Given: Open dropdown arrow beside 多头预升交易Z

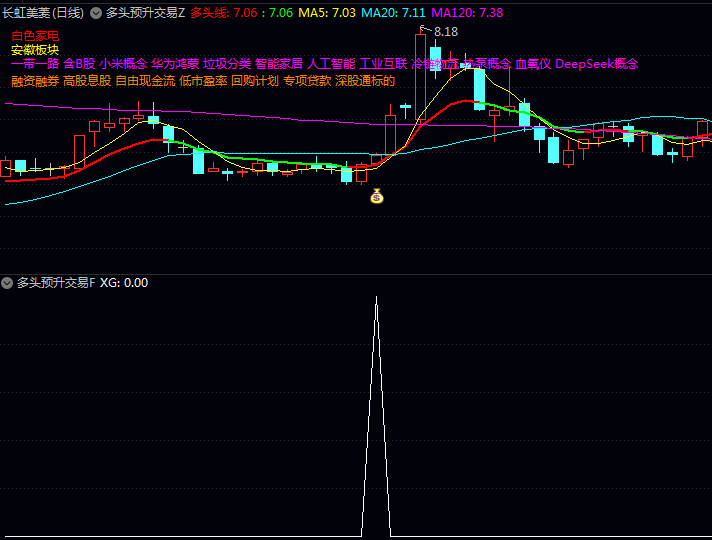Looking at the screenshot, I should [x=96, y=13].
